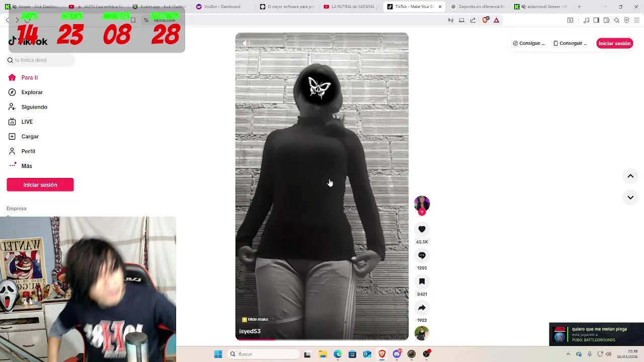This screenshot has height=362, width=644.
Task: Close the TikTok browser tab
Action: coord(440,7)
